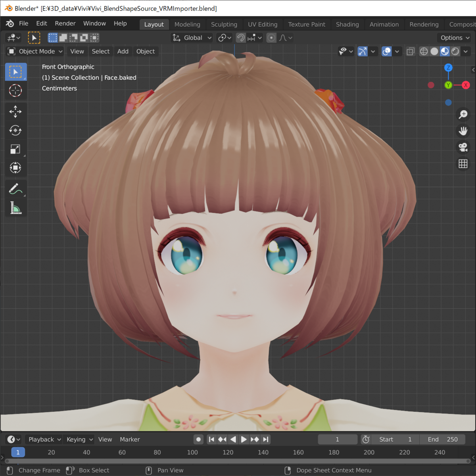The width and height of the screenshot is (476, 476).
Task: Click the current frame field showing 1
Action: pyautogui.click(x=338, y=439)
